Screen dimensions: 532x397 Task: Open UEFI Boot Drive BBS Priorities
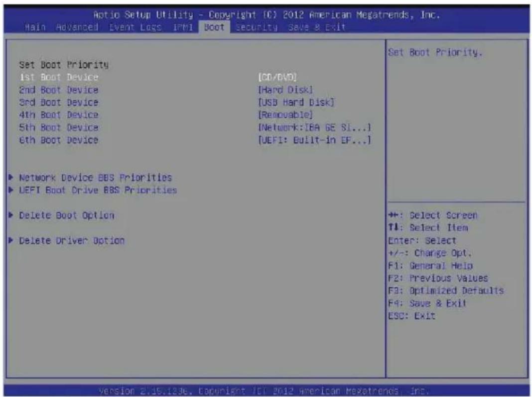98,190
